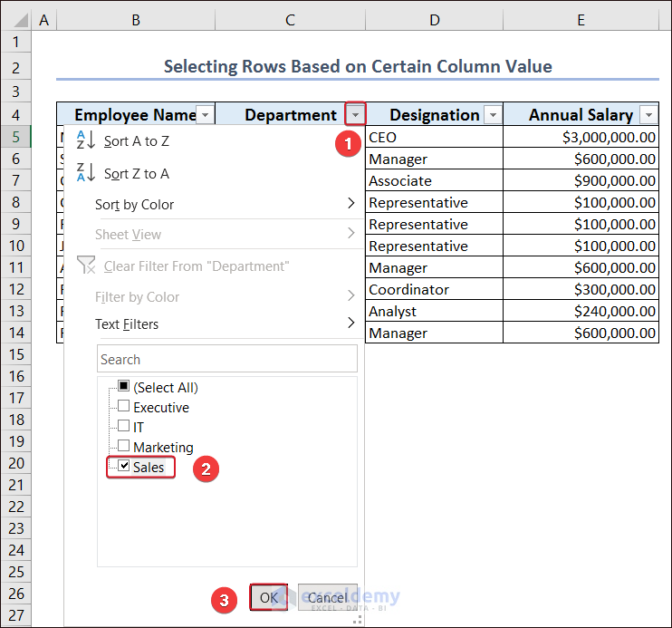Viewport: 672px width, 628px height.
Task: Enable the IT checkbox
Action: pos(124,427)
